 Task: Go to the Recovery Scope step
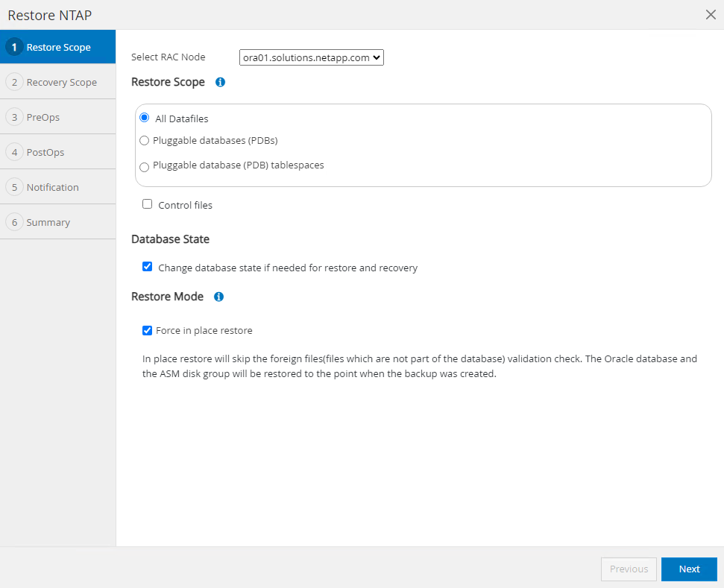[61, 82]
